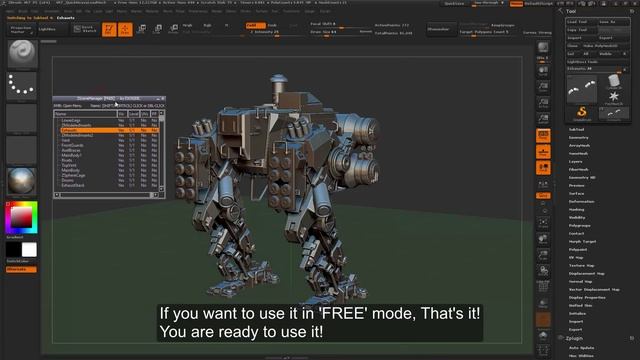Toggle Persp perspective view
This screenshot has width=640, height=360.
(x=543, y=136)
